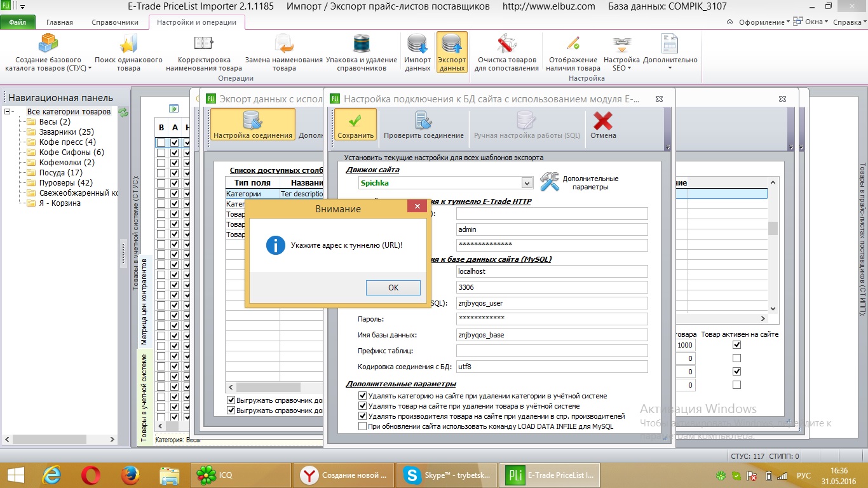Screen dimensions: 868x488
Task: Open the Справка dropdown menu
Action: pos(850,22)
